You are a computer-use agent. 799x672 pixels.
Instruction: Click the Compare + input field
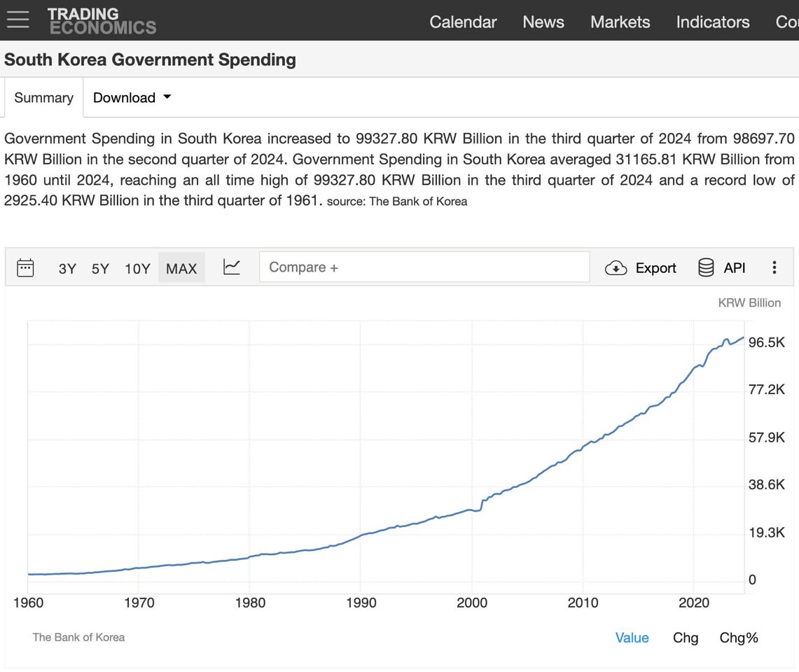424,267
